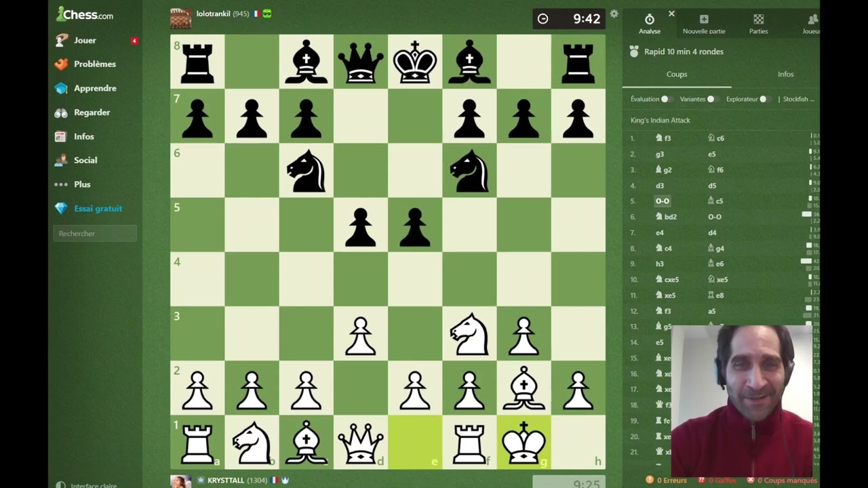Click the Essai gratuit diamond icon
The height and width of the screenshot is (488, 868).
pyautogui.click(x=62, y=208)
